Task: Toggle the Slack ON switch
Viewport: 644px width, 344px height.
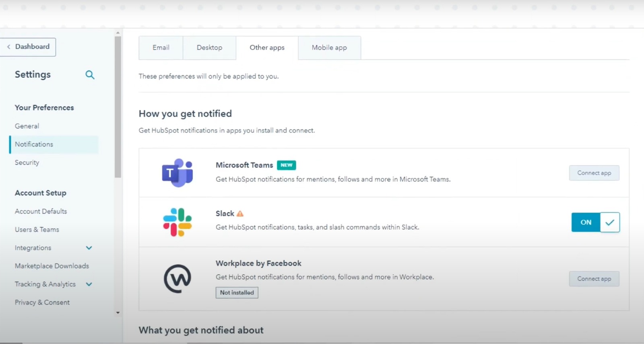Action: point(595,222)
